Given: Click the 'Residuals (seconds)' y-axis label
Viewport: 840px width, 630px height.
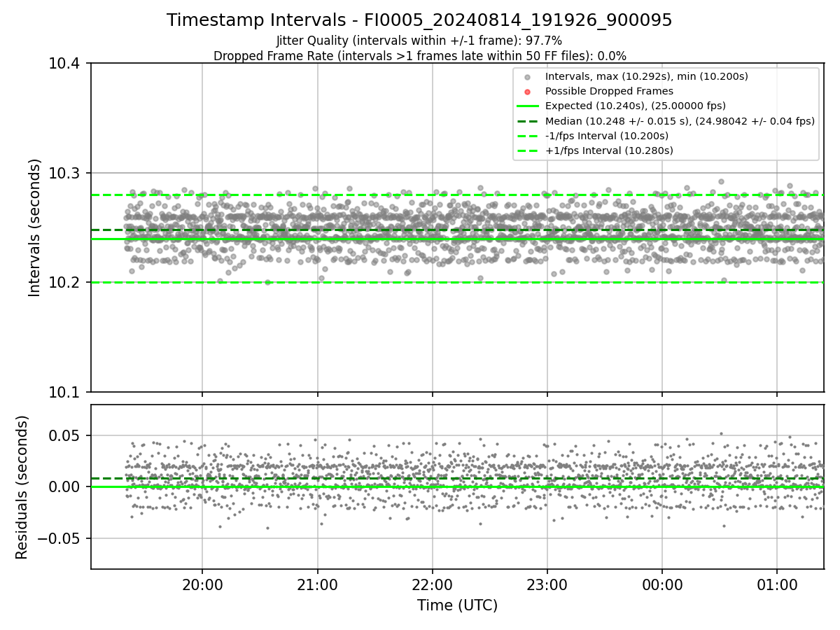Looking at the screenshot, I should coord(22,487).
